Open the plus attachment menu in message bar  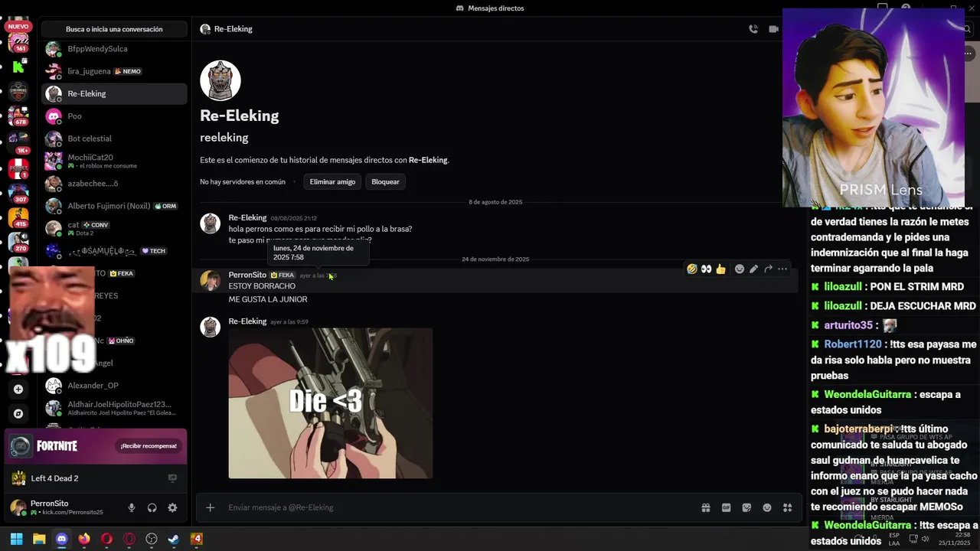click(x=211, y=507)
